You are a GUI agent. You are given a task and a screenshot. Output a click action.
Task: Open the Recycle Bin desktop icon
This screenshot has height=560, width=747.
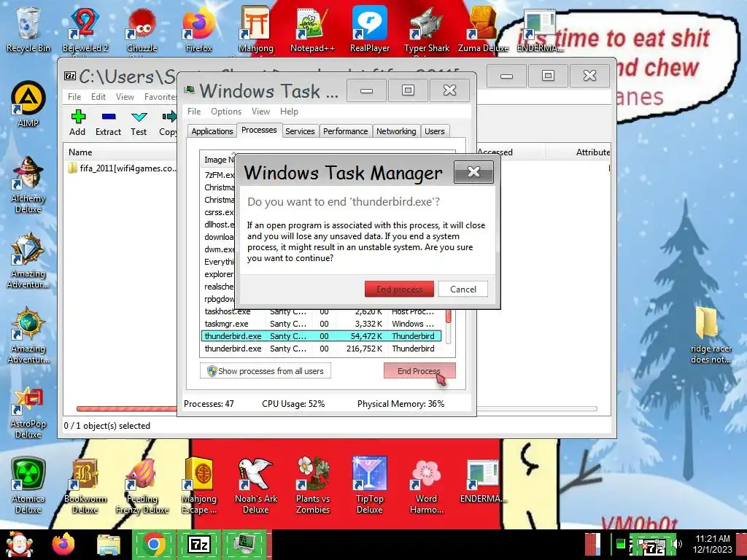click(x=28, y=29)
